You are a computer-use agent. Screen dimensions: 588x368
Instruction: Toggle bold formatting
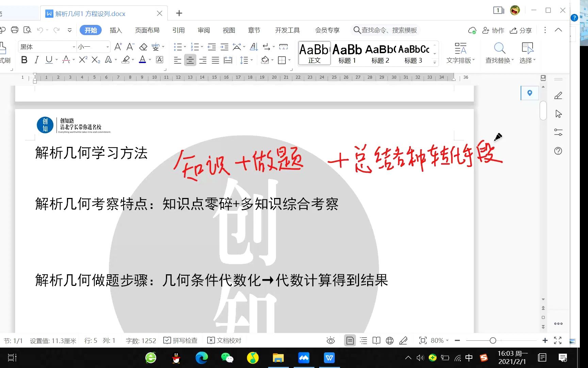24,60
